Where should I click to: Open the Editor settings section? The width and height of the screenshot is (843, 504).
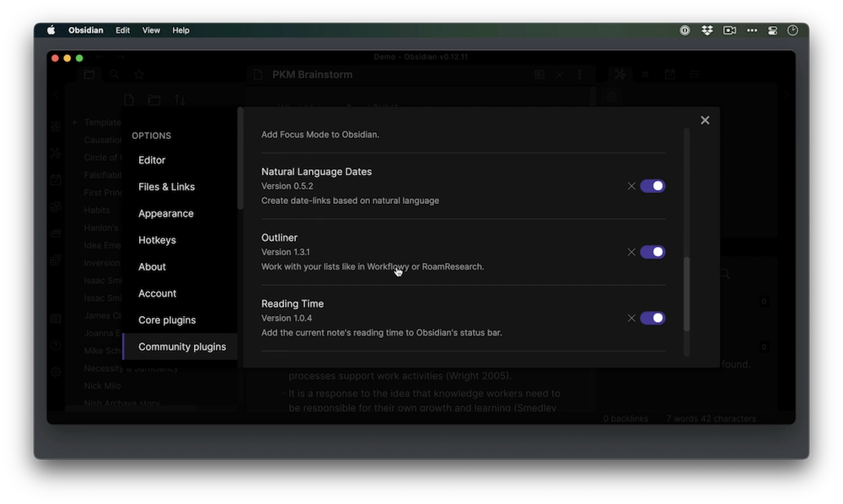[180, 160]
